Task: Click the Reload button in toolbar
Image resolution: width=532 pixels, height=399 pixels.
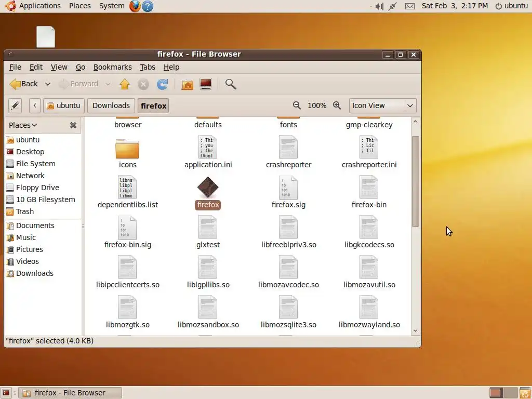Action: pos(162,84)
